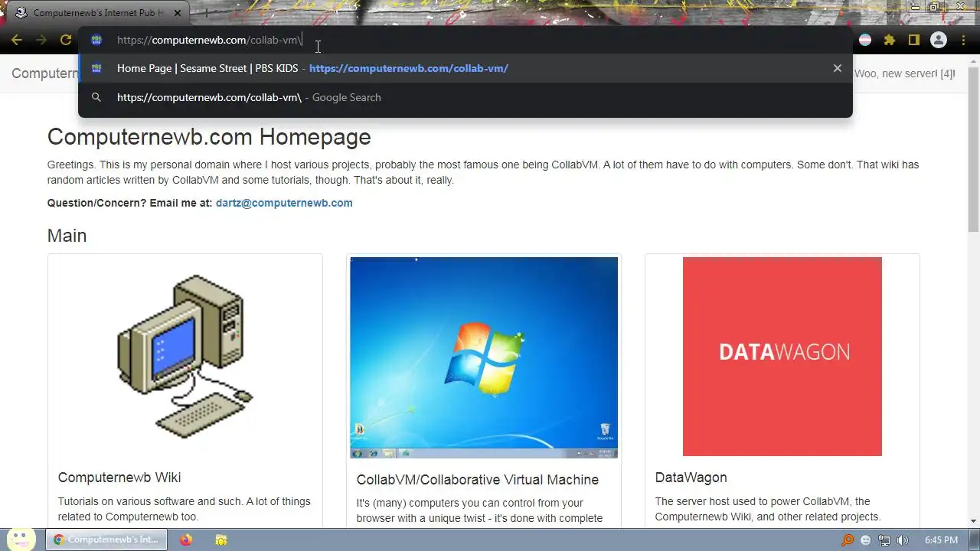Click the CollabVM/Collaborative Virtual Machine title
The height and width of the screenshot is (551, 980).
(478, 480)
